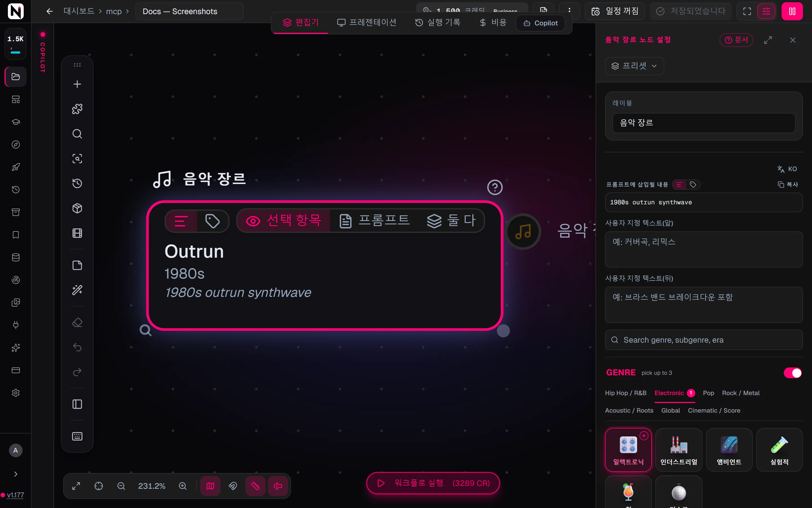Open keyboard shortcuts icon
Image resolution: width=812 pixels, height=508 pixels.
pos(77,436)
